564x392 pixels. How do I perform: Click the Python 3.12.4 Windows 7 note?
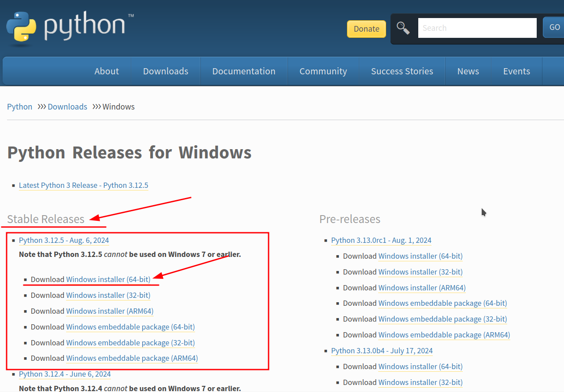[130, 388]
